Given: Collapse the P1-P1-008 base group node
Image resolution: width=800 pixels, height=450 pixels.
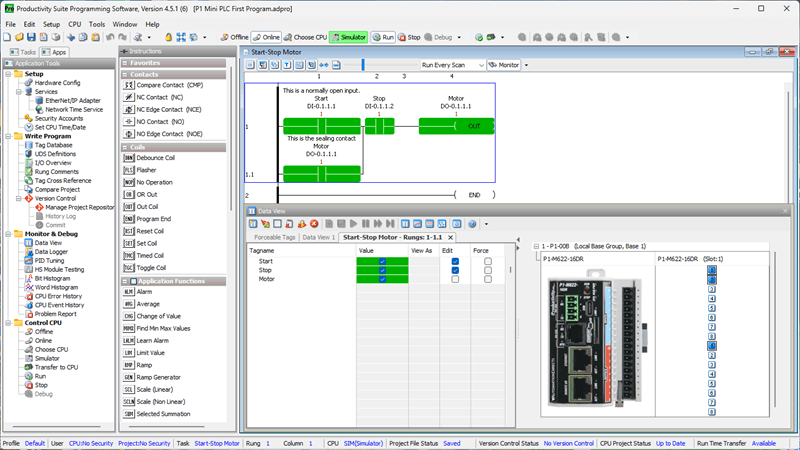Looking at the screenshot, I should [536, 246].
